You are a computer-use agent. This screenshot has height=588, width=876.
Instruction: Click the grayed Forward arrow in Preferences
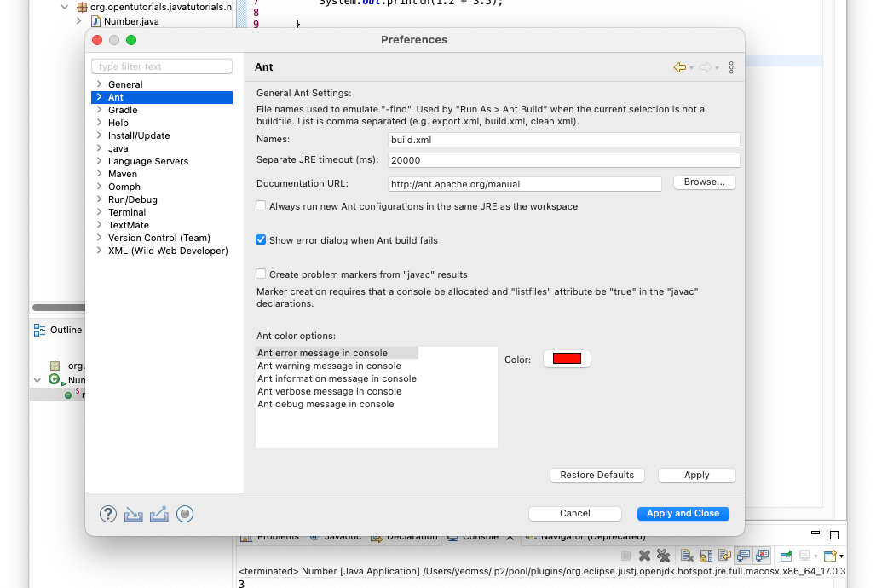[705, 67]
